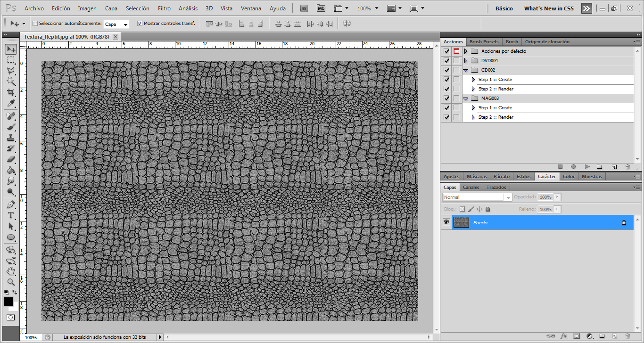Show more workspaces double-arrow button
Image resolution: width=644 pixels, height=343 pixels.
pos(586,8)
